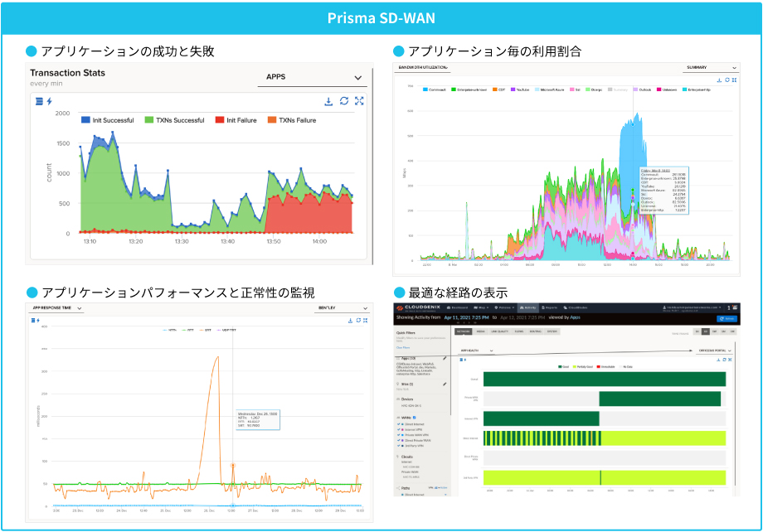
Task: Expand Transaction Stats chart to fullscreen
Action: [x=359, y=100]
